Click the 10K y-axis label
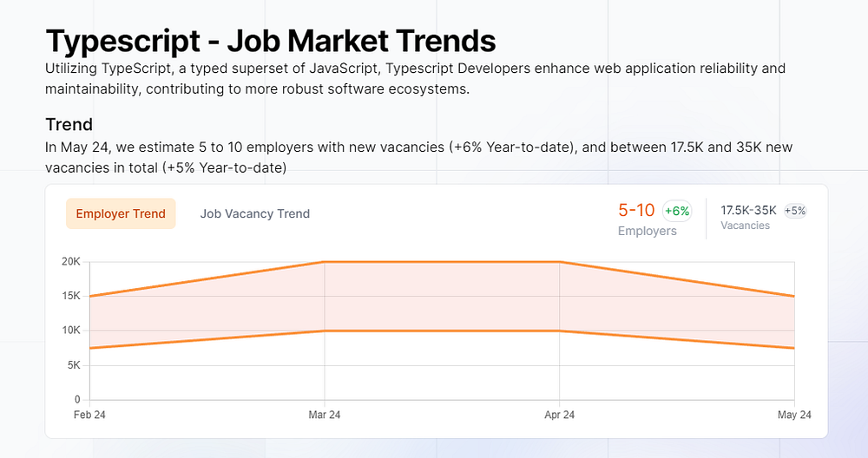Image resolution: width=868 pixels, height=458 pixels. (70, 330)
